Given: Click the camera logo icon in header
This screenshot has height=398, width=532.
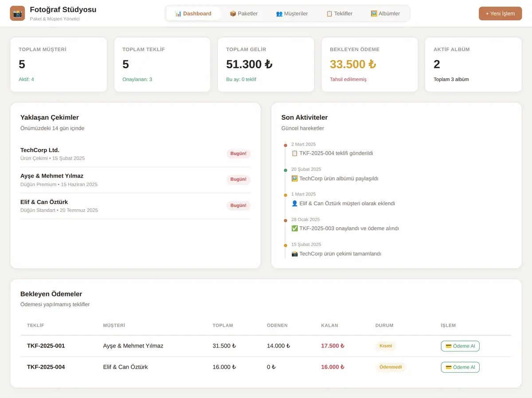Looking at the screenshot, I should pyautogui.click(x=18, y=13).
